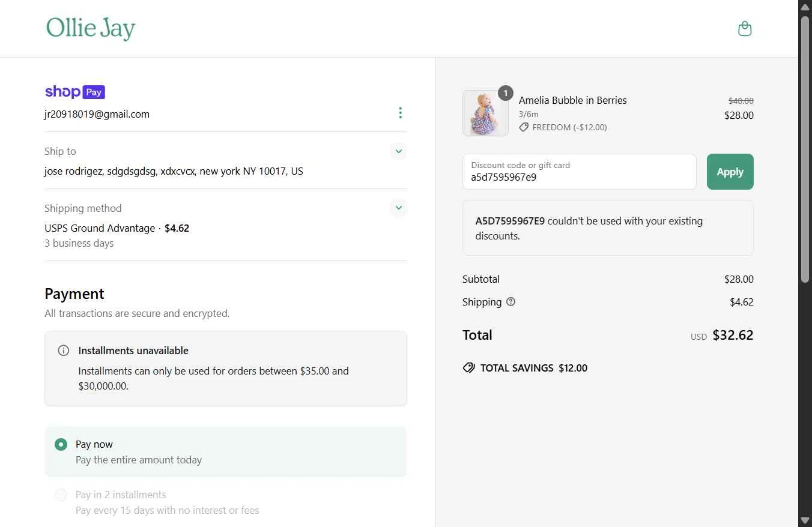
Task: Open the three-dot account options menu
Action: pos(400,113)
